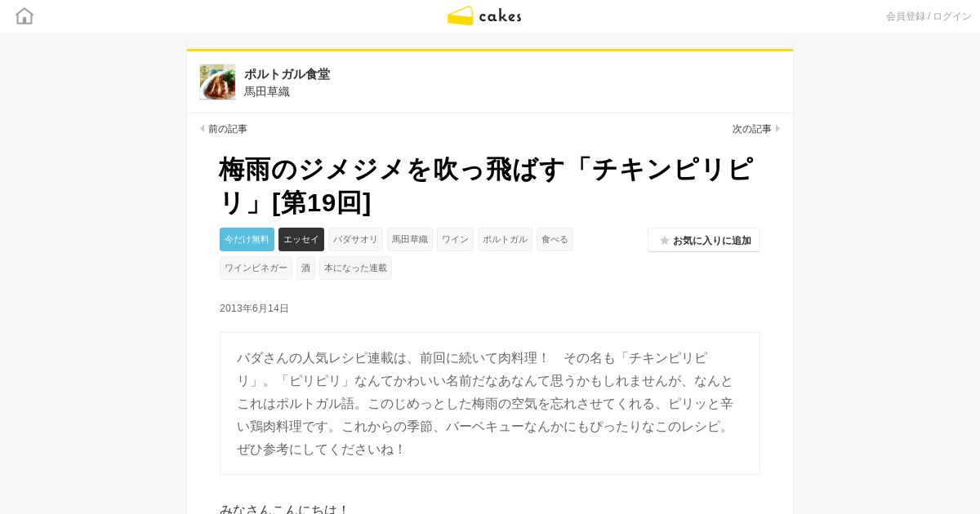
Task: Open the previous article link 前の記事
Action: [x=227, y=129]
